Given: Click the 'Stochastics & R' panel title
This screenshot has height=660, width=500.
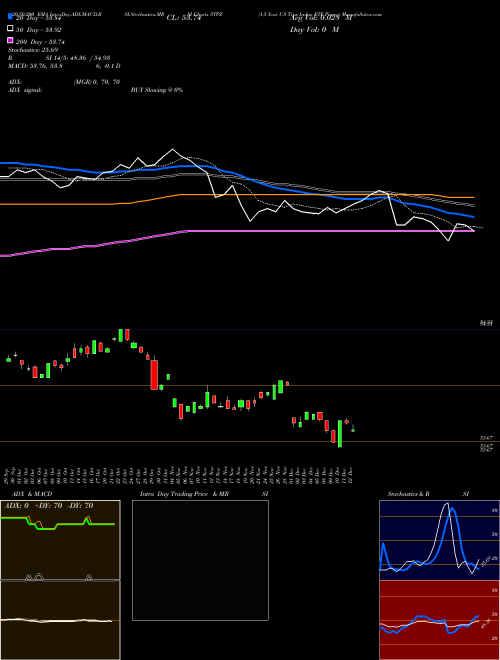Looking at the screenshot, I should [408, 494].
